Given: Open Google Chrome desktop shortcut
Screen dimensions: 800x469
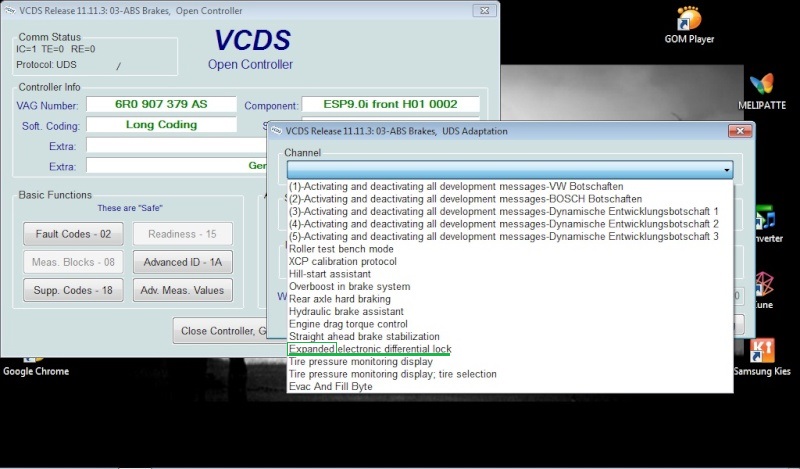Looking at the screenshot, I should coord(36,365).
